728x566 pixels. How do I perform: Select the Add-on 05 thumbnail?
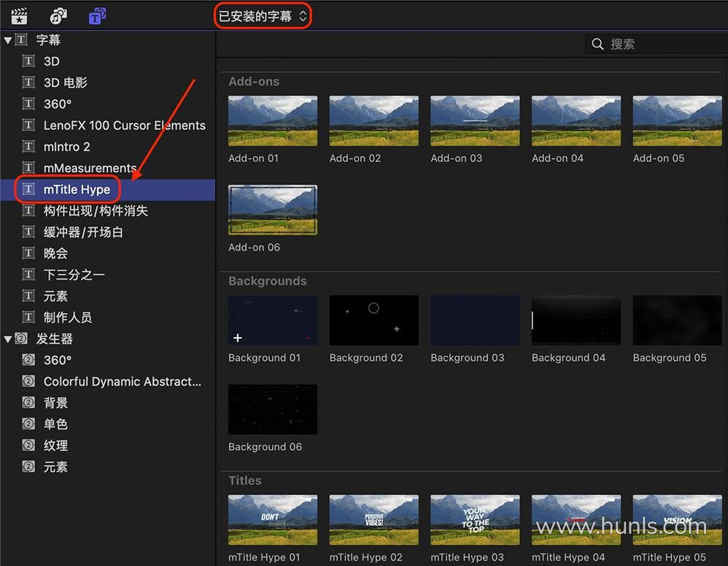[678, 121]
